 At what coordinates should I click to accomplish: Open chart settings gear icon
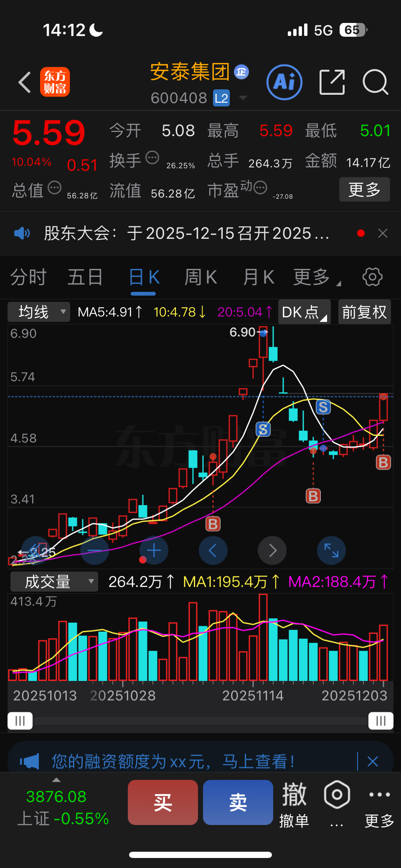(x=372, y=277)
